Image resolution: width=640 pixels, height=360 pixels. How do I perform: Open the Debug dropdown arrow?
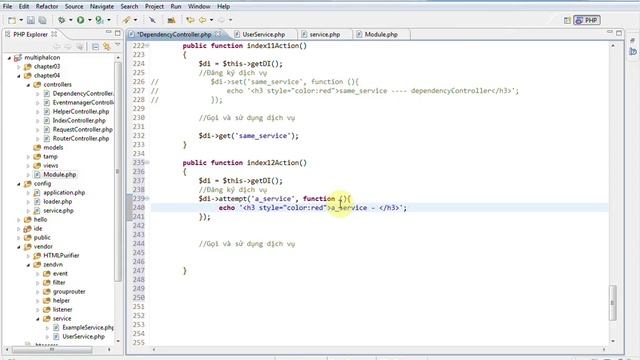click(x=71, y=20)
